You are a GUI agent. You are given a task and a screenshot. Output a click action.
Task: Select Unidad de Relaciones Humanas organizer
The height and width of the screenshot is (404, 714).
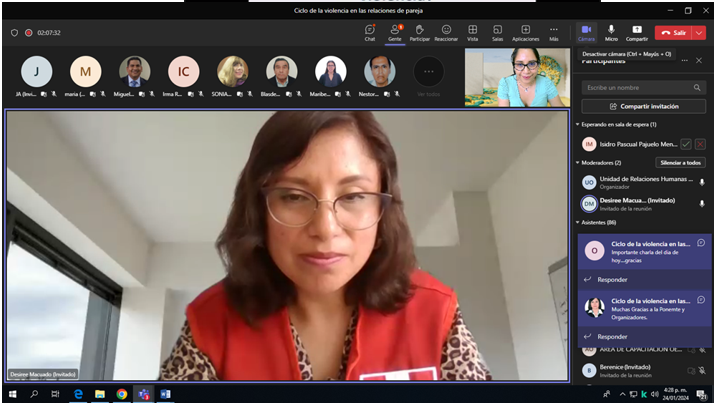(644, 182)
